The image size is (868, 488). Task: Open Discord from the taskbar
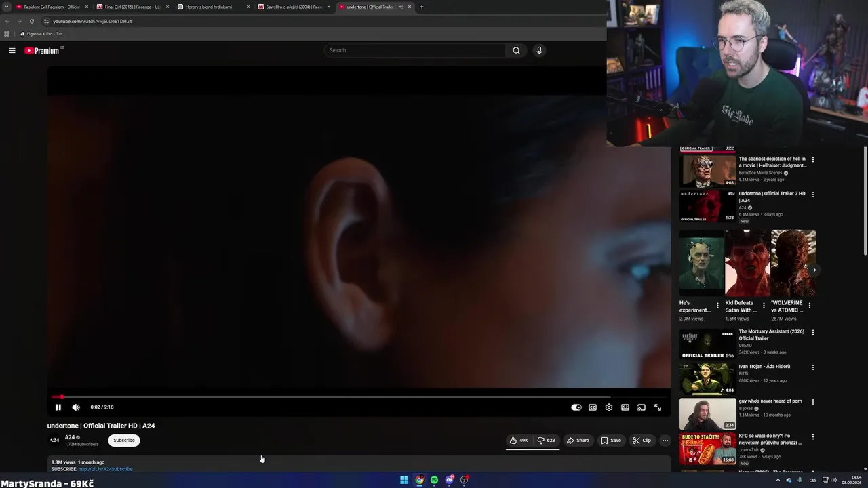[x=449, y=480]
